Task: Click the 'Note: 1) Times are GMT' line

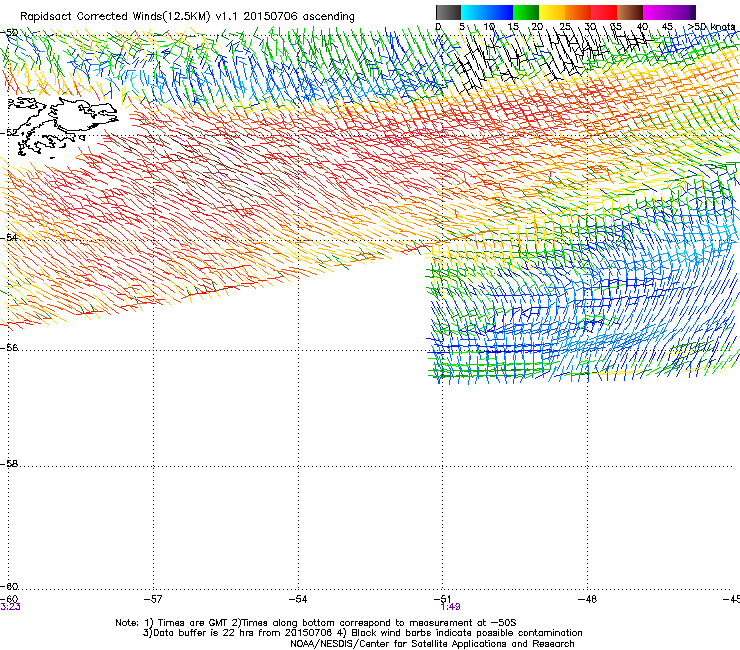Action: tap(316, 623)
